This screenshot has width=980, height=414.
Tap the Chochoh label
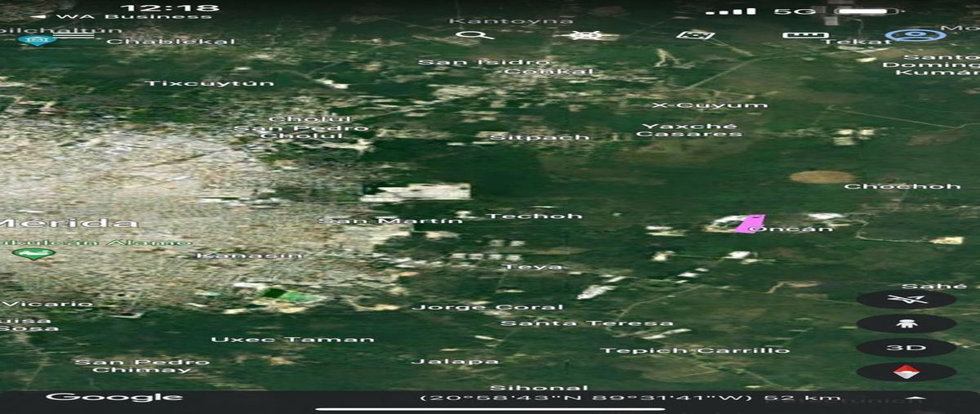(902, 186)
